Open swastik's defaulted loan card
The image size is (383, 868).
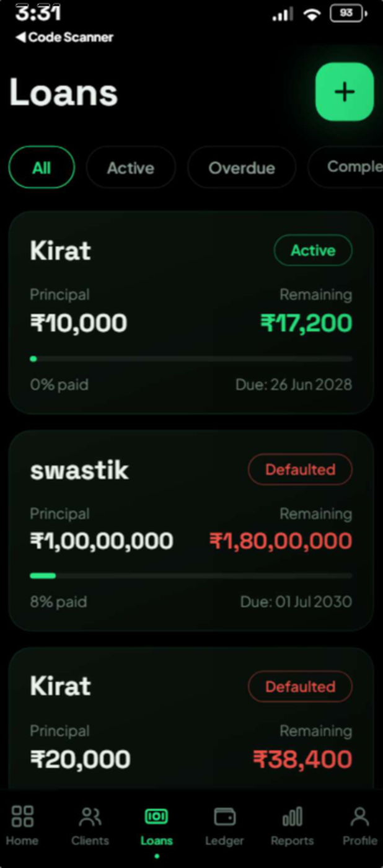(x=191, y=531)
